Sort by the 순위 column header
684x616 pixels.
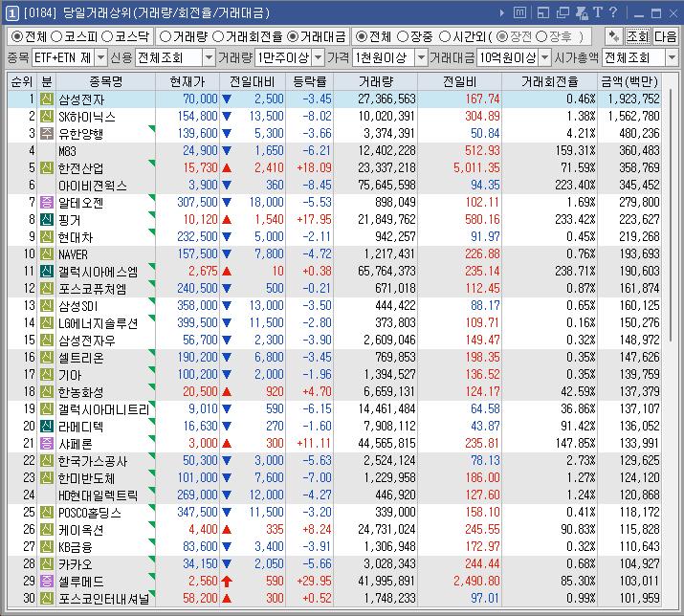pyautogui.click(x=22, y=81)
